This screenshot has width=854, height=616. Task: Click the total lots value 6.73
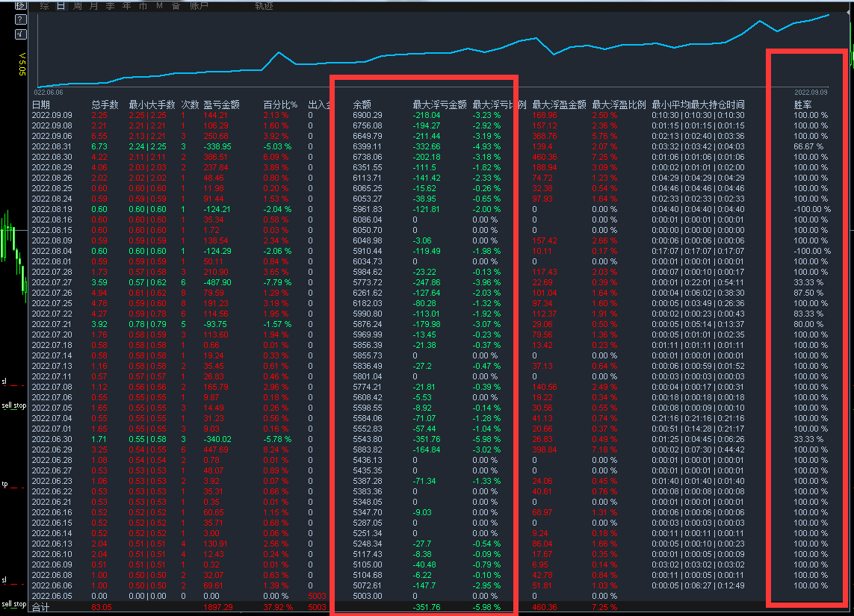click(x=99, y=146)
